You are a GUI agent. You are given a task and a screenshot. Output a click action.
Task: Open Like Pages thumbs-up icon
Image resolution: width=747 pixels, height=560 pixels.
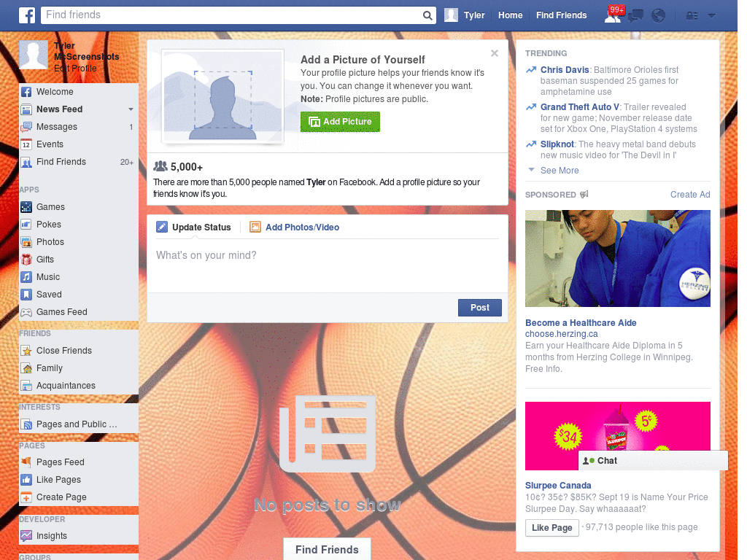(26, 480)
